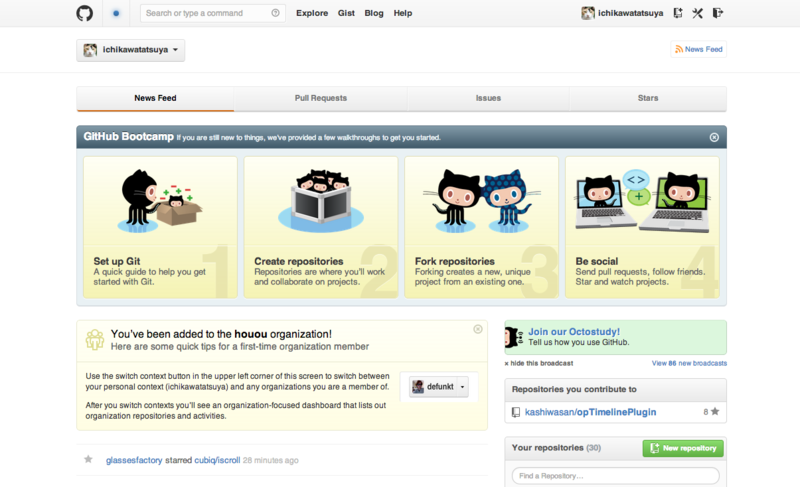The image size is (800, 487).
Task: Click the houou organization name text
Action: tap(251, 334)
